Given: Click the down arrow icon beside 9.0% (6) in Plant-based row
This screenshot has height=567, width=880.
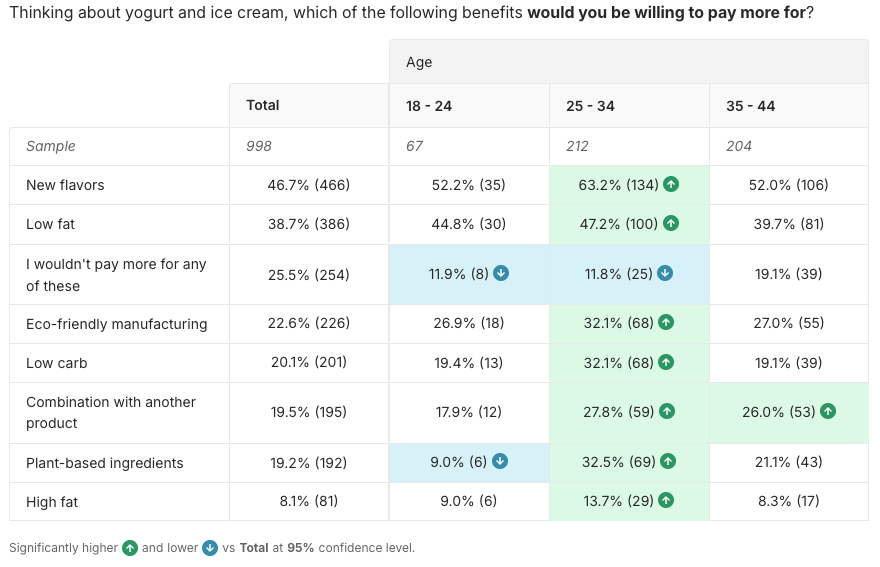Looking at the screenshot, I should coord(501,462).
